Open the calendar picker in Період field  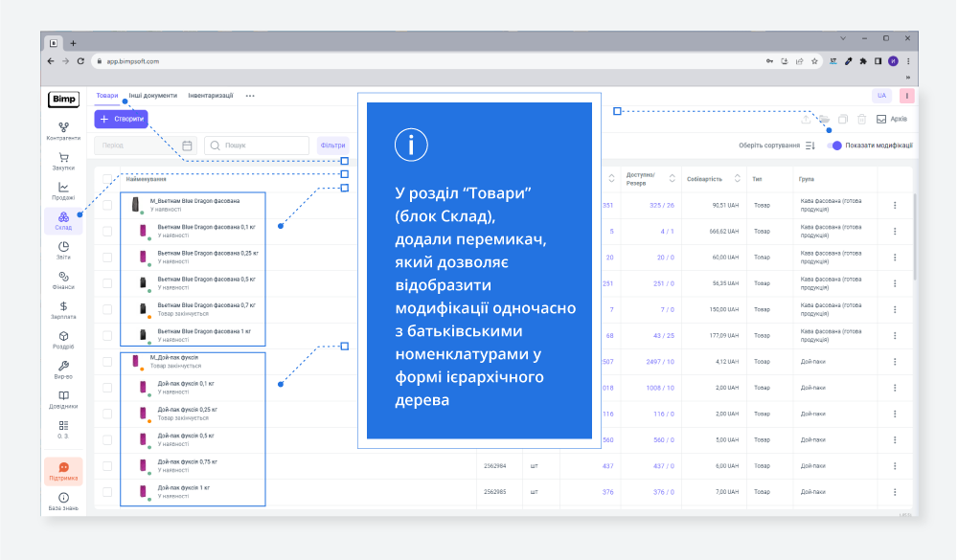(188, 146)
